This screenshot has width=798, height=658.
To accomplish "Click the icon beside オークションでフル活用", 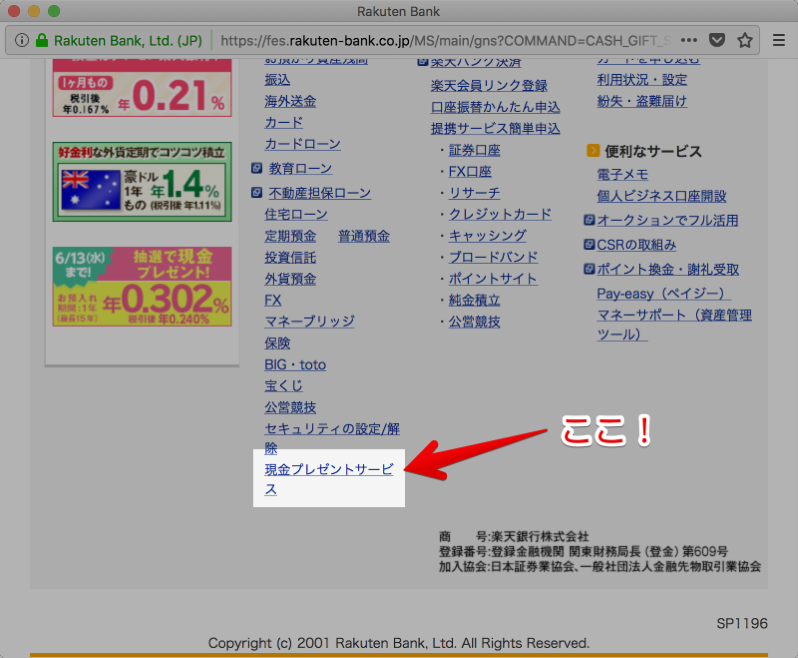I will pos(589,220).
